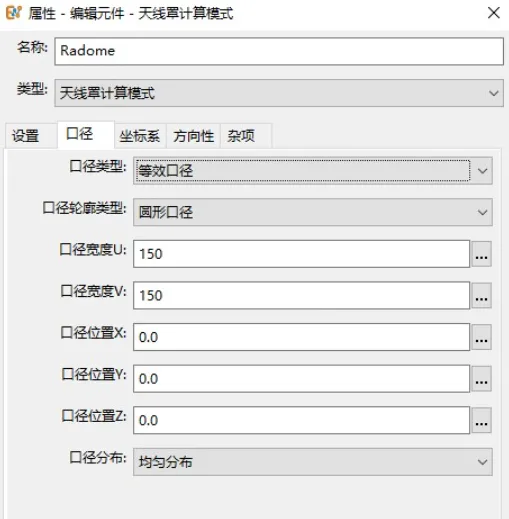509x519 pixels.
Task: Click the 名称 field containing Radome
Action: 279,51
